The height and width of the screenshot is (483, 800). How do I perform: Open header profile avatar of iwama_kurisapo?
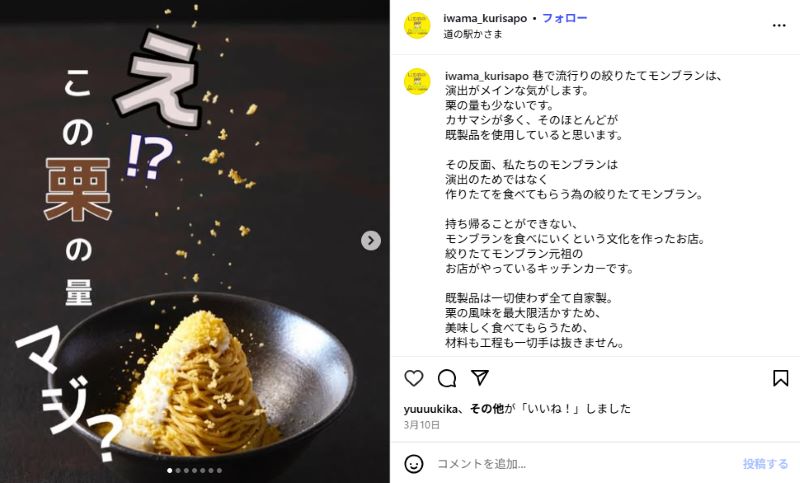(x=417, y=26)
